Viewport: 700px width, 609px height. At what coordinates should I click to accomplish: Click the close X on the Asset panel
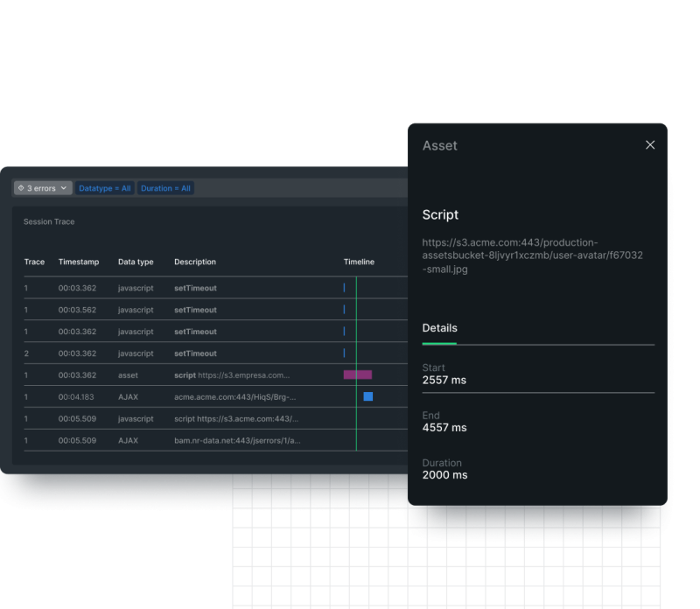click(x=649, y=144)
